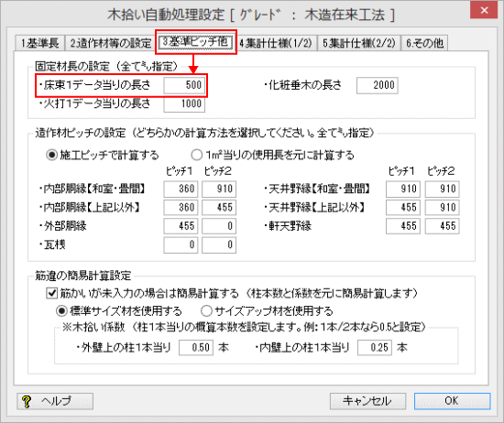Toggle 筋かいが未入力の場合は簡易計算する checkbox
This screenshot has width=504, height=423.
(x=51, y=293)
